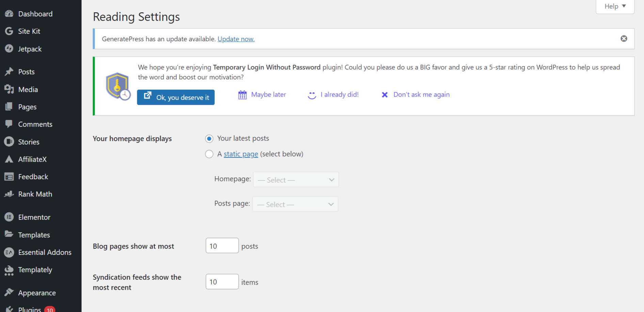This screenshot has height=312, width=644.
Task: Click the Templates folder icon
Action: (x=9, y=234)
